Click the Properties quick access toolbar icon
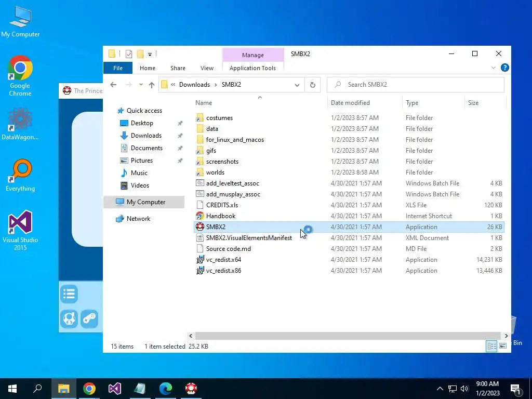Image resolution: width=532 pixels, height=399 pixels. [x=129, y=54]
